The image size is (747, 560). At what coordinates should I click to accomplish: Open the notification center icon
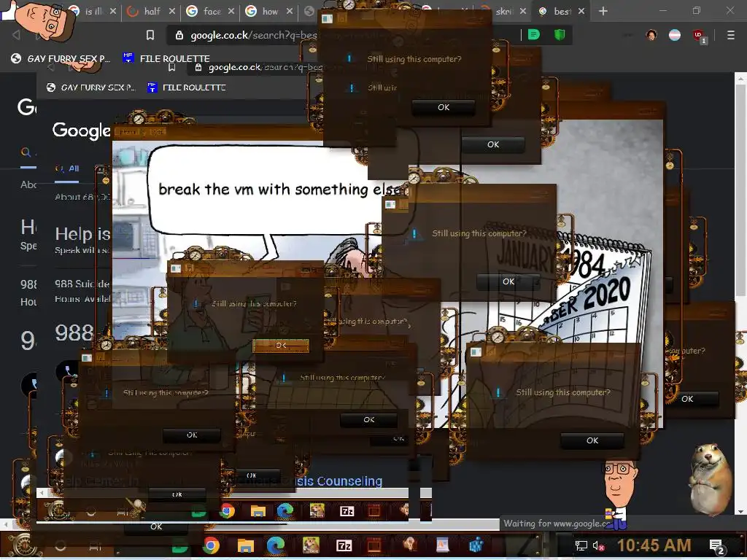pyautogui.click(x=717, y=546)
